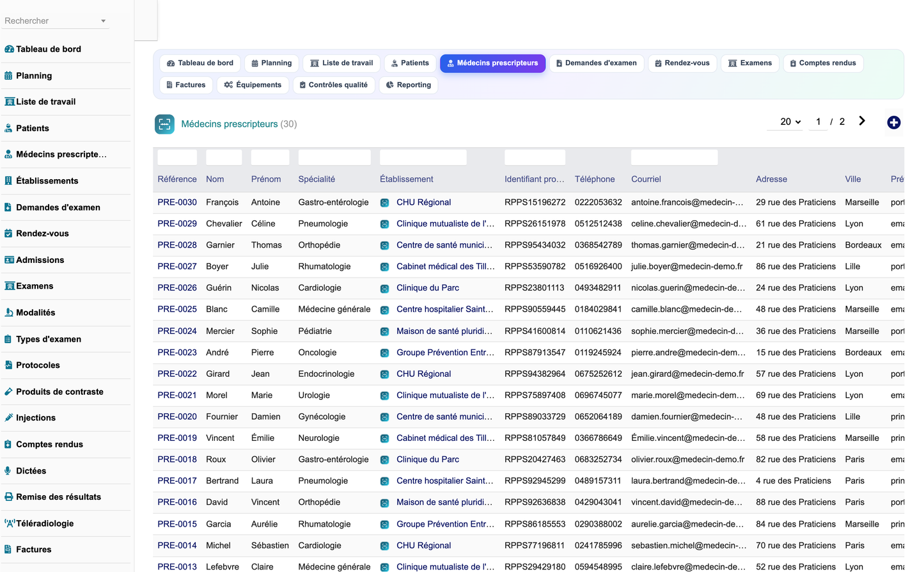Viewport: 924px width, 572px height.
Task: Switch to Patients tab
Action: pos(410,63)
